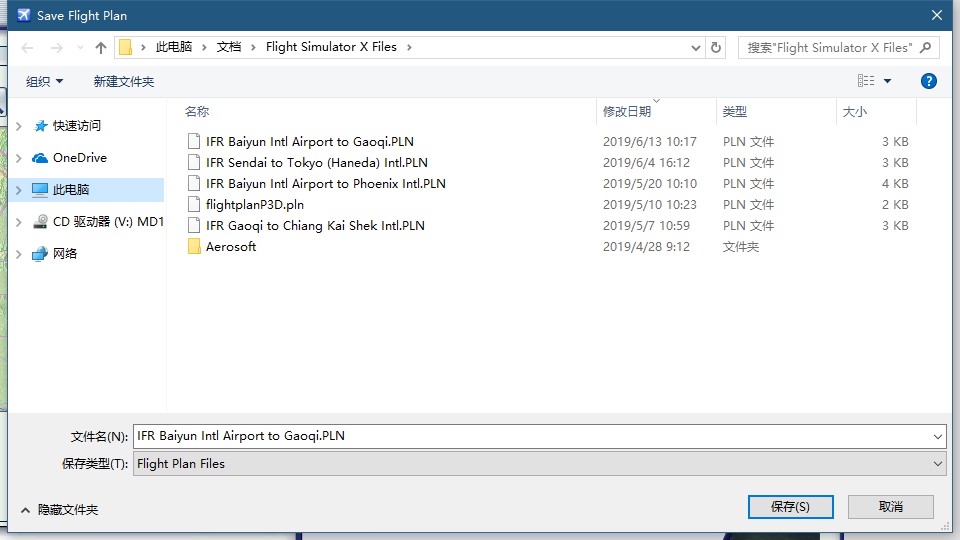Click the This PC monitor icon
The image size is (960, 540).
(40, 190)
